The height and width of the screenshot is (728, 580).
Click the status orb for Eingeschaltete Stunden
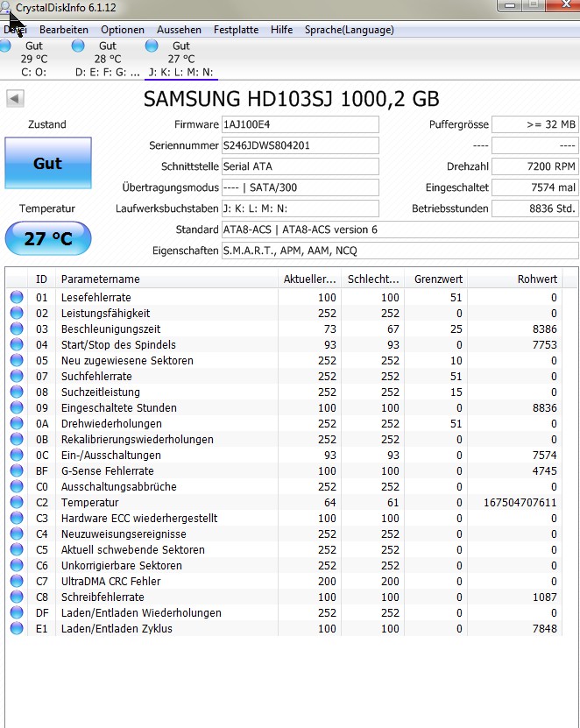(x=17, y=407)
